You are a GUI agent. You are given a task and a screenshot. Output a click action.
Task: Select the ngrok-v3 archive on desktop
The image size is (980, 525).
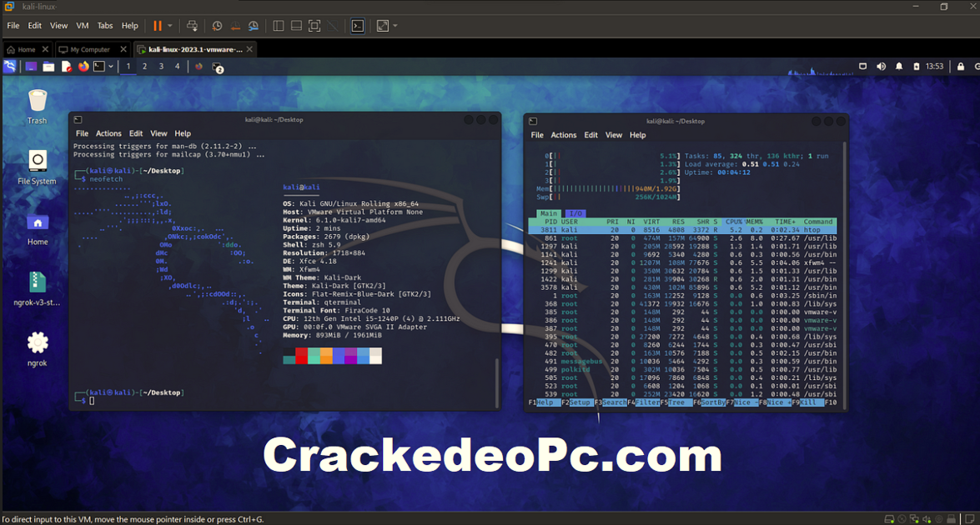pyautogui.click(x=37, y=289)
